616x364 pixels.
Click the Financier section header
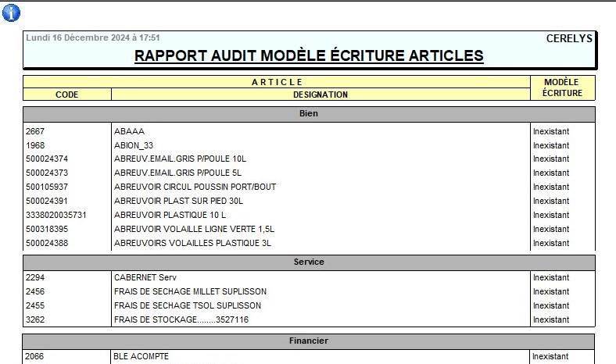[309, 341]
